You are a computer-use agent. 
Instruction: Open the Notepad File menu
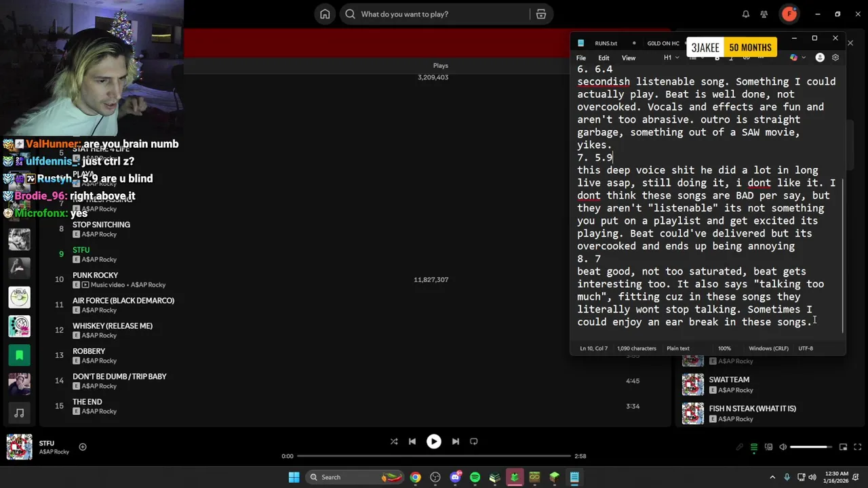(x=581, y=58)
